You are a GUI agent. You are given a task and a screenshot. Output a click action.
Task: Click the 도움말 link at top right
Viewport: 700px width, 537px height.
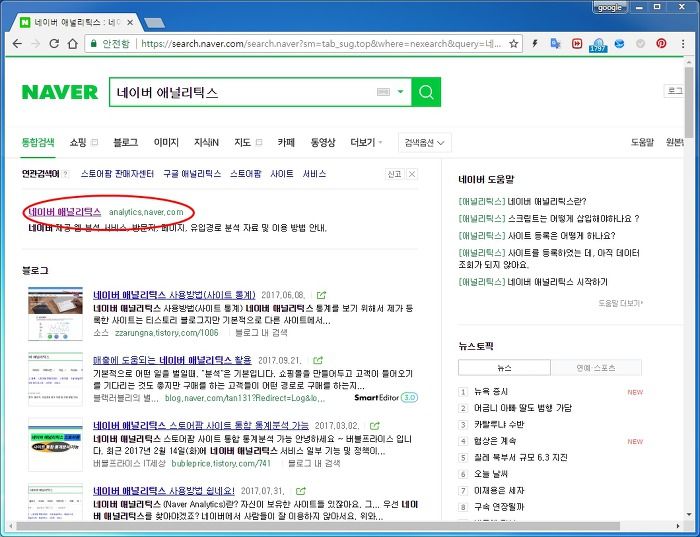point(642,142)
